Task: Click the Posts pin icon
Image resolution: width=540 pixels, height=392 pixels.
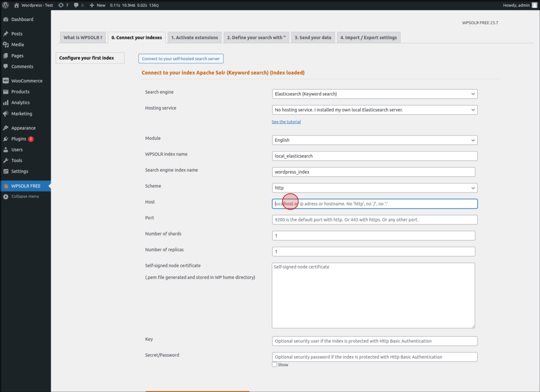Action: pyautogui.click(x=5, y=33)
